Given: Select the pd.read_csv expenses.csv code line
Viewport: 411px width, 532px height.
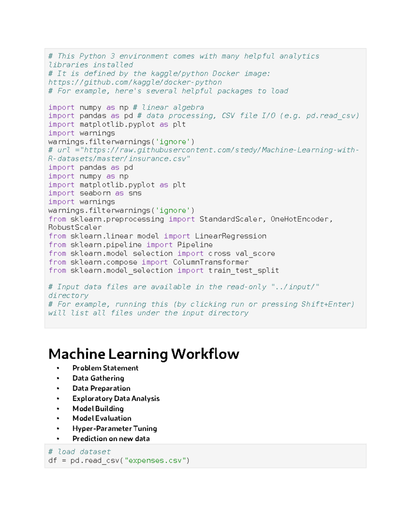Looking at the screenshot, I should coord(119,460).
